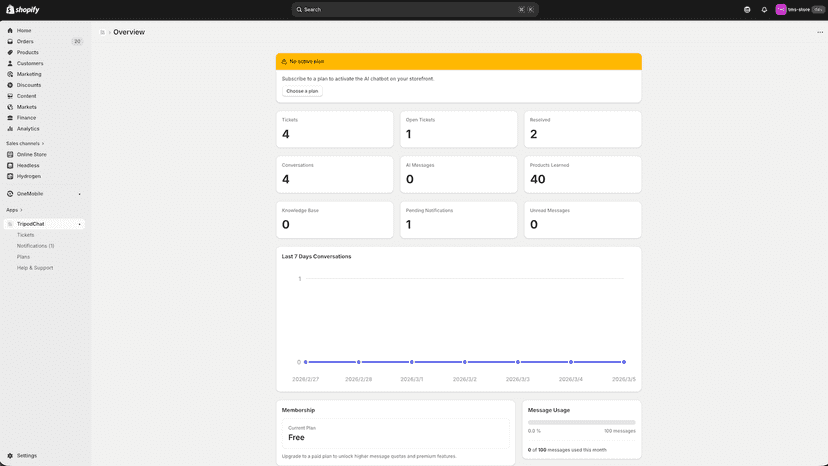
Task: Click the Orders count badge 20
Action: [x=77, y=41]
